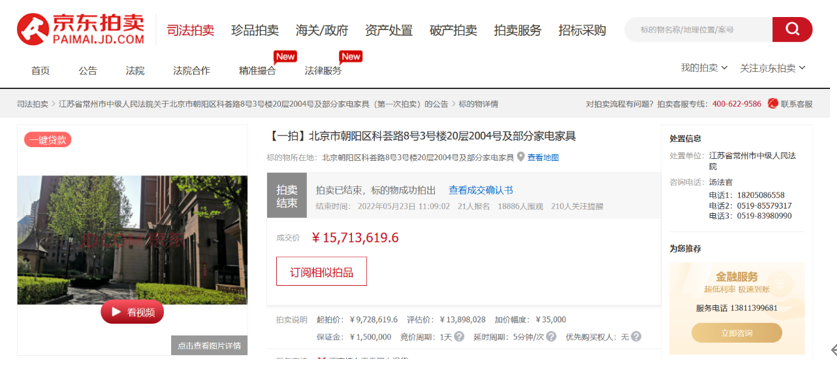837x366 pixels.
Task: Click the phone number 18205086558
Action: coord(761,195)
